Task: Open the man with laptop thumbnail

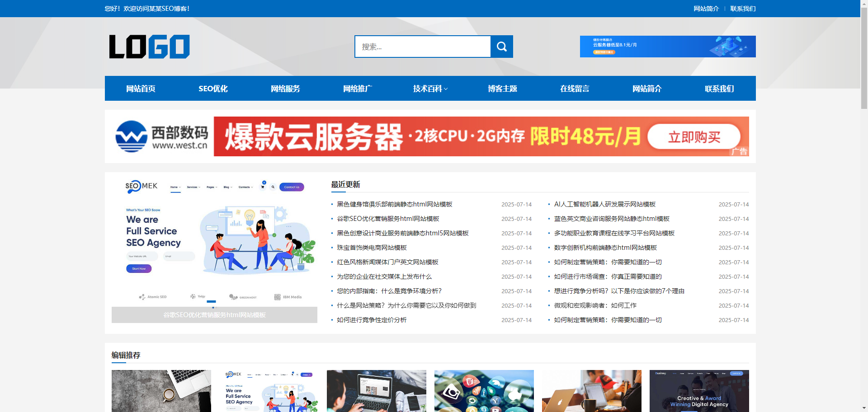Action: [377, 391]
